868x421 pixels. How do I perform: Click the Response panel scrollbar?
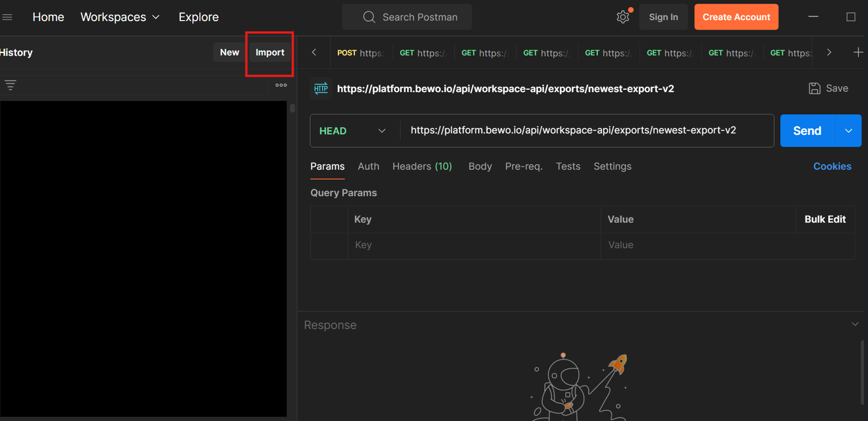862,372
